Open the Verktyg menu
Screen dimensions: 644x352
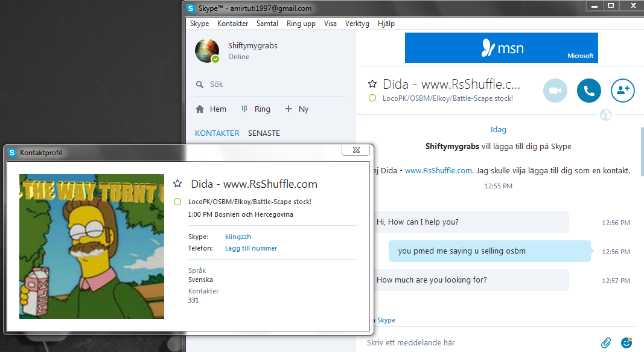click(357, 24)
